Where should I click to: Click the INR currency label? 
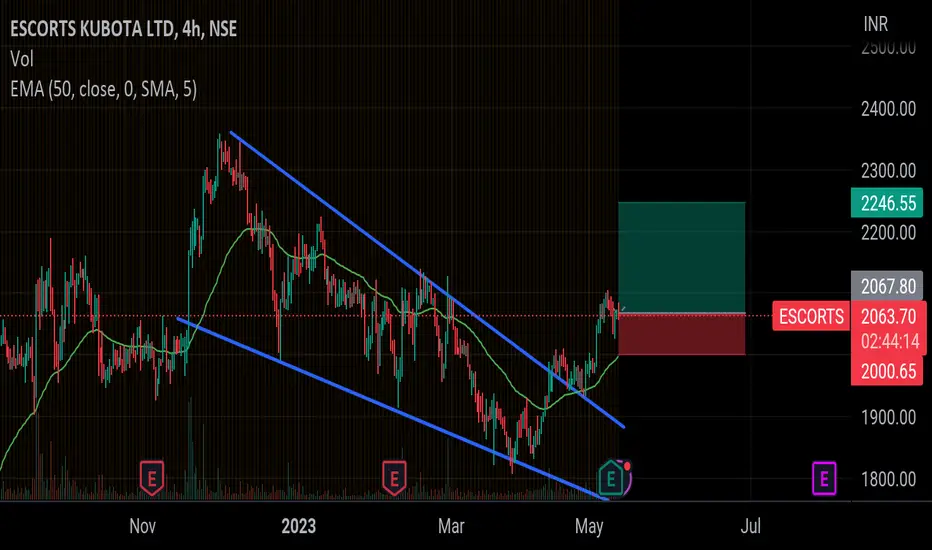click(876, 24)
